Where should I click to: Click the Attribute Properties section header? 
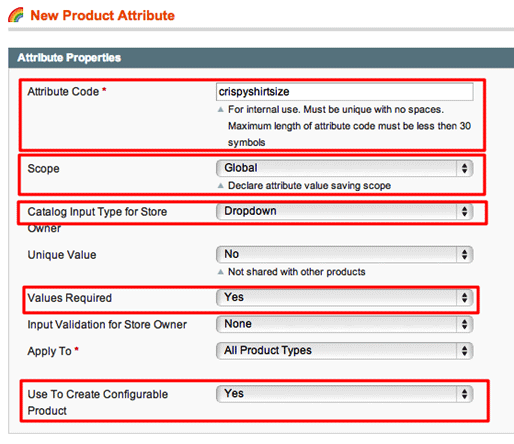pyautogui.click(x=261, y=58)
